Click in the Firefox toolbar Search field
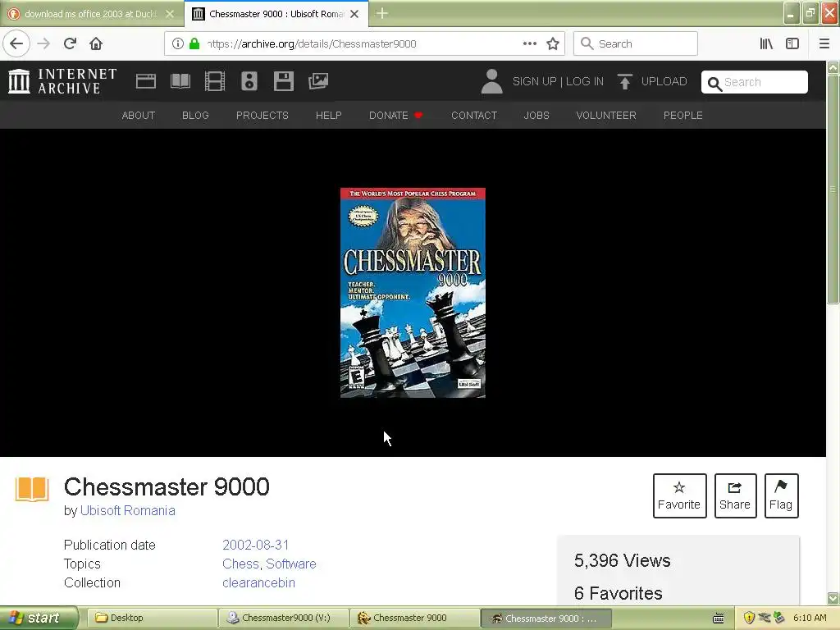Screen dimensions: 840x630 point(636,43)
